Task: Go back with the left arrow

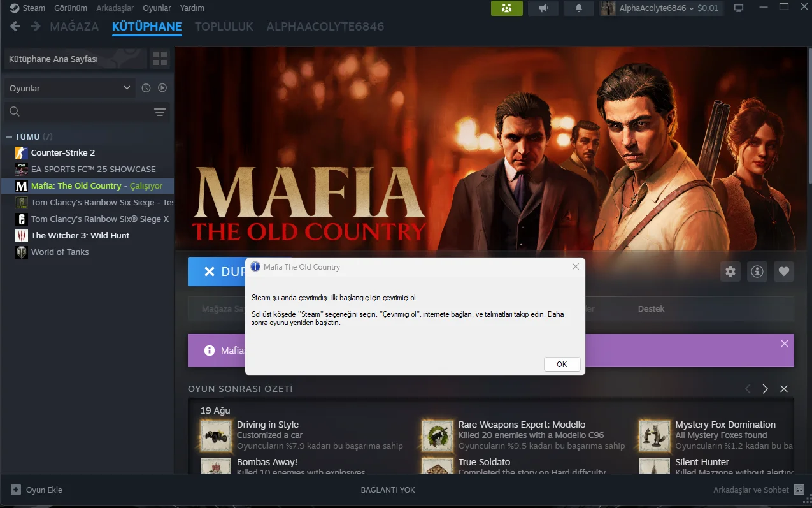Action: [15, 26]
